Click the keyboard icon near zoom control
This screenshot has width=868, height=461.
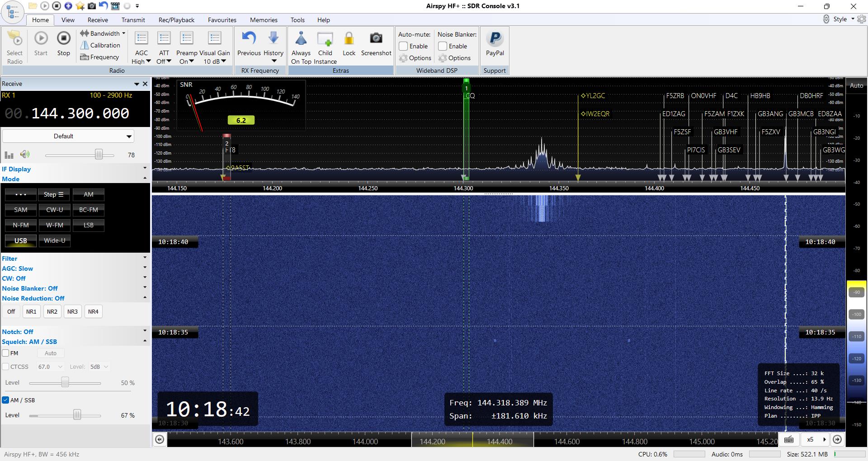[789, 439]
